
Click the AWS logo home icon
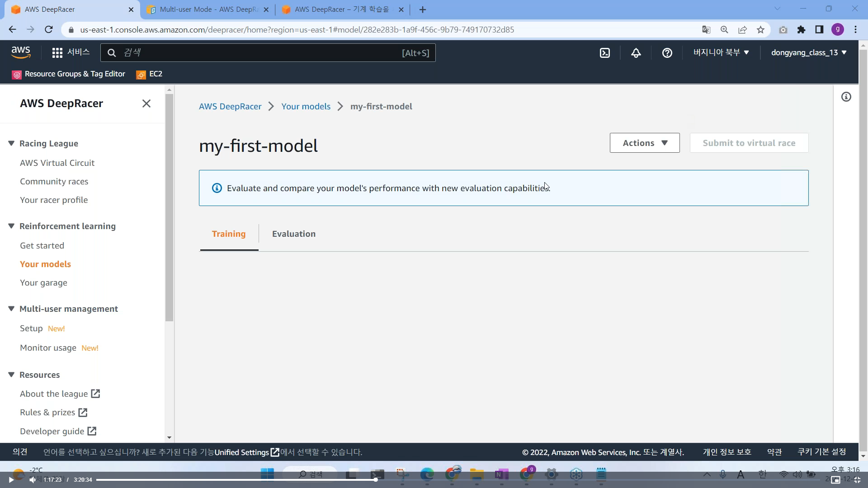click(21, 52)
